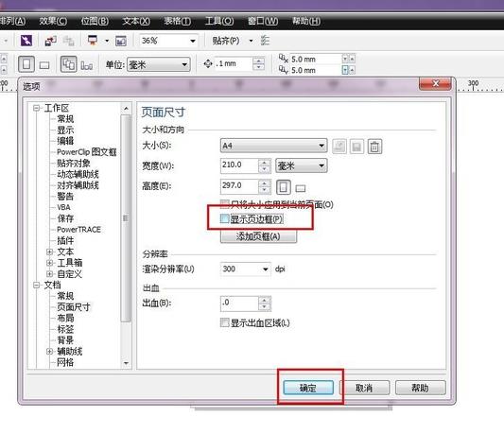
Task: Click the nudge offset icon beside .1 mm
Action: click(x=208, y=63)
